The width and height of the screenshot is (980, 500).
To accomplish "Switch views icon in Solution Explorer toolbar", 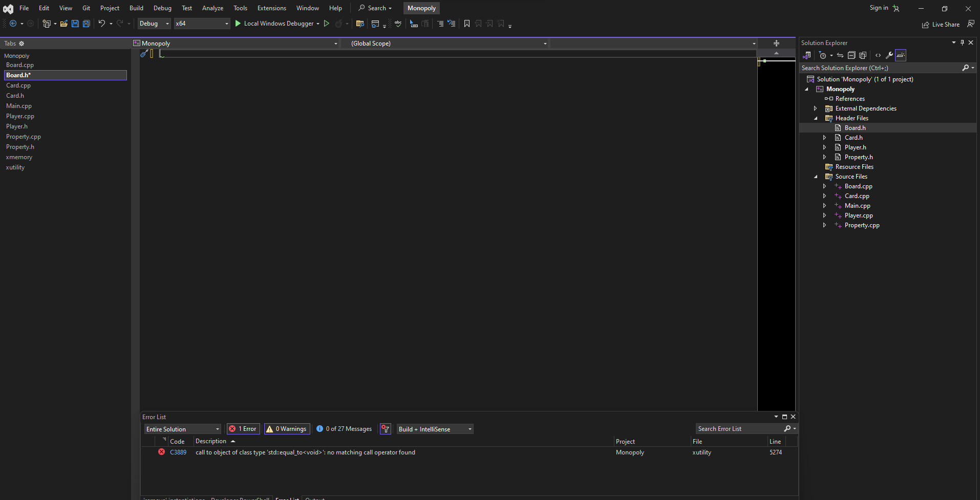I will [807, 55].
